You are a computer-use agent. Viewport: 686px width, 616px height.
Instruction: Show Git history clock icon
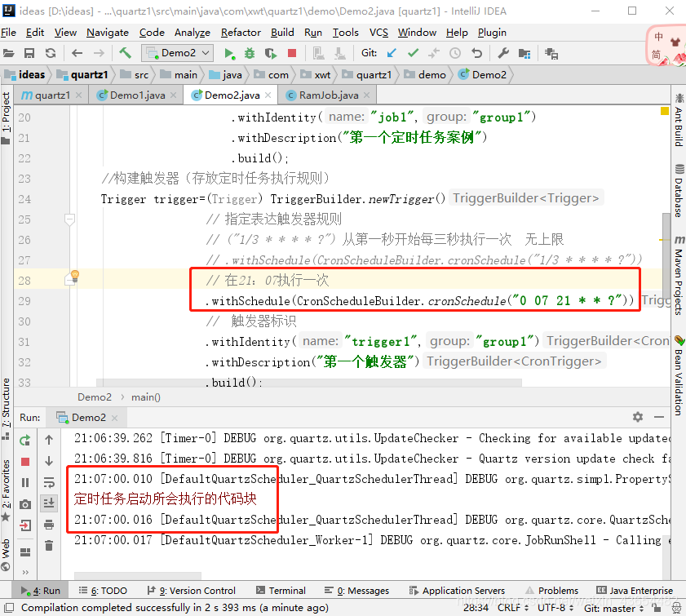455,53
